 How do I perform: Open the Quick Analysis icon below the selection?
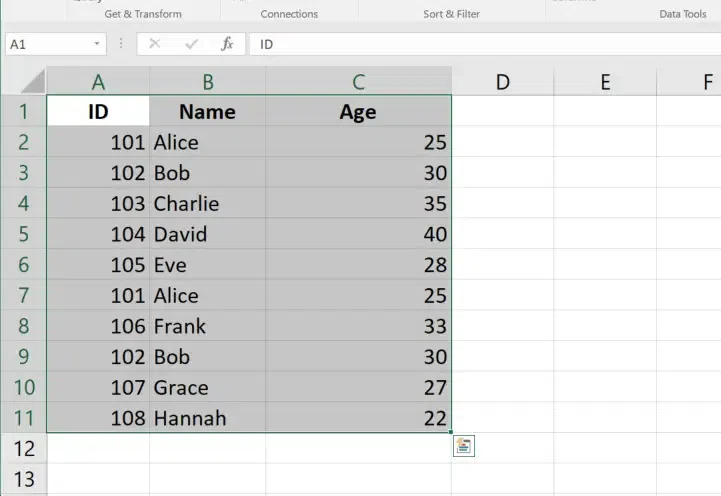(463, 446)
